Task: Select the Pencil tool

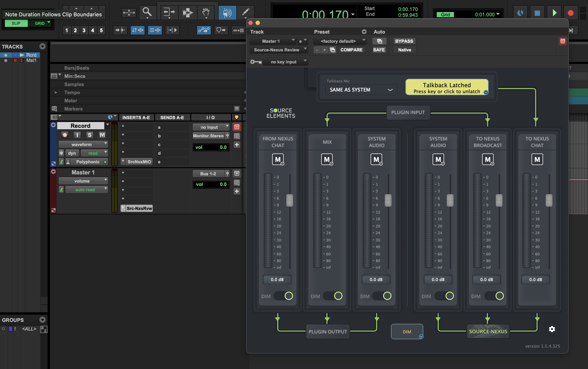Action: point(245,12)
